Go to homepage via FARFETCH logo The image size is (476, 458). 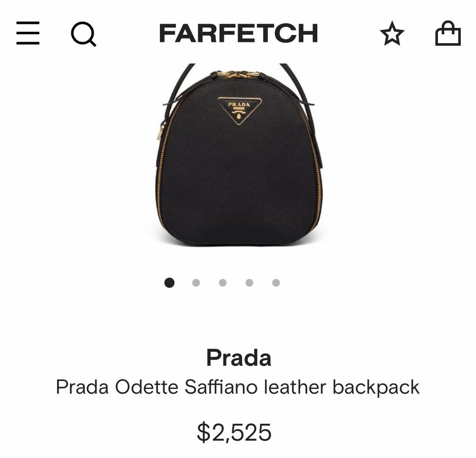click(238, 33)
